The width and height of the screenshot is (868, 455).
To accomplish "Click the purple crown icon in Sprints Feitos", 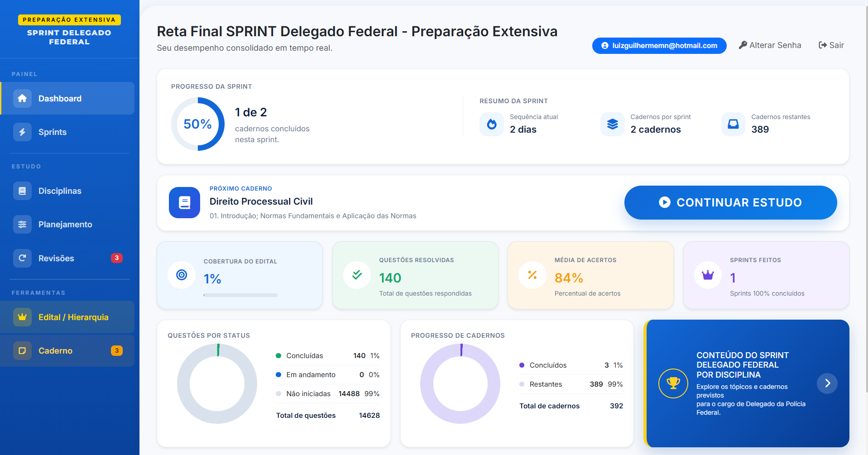I will click(708, 274).
